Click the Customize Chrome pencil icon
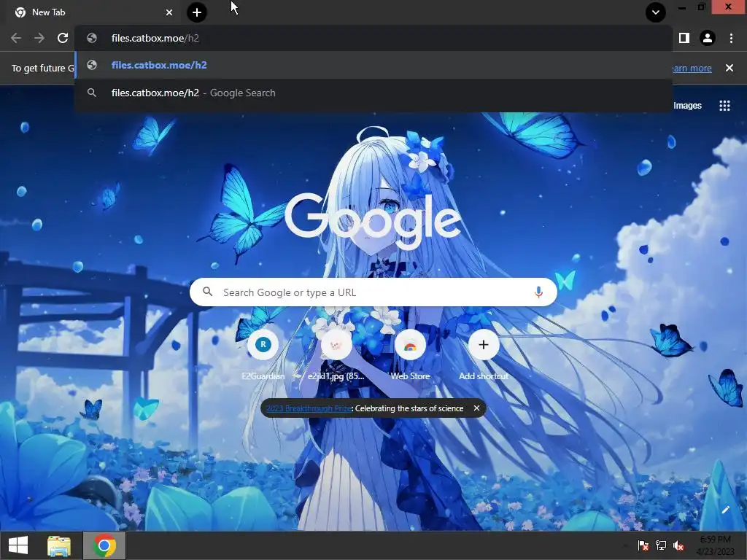747x560 pixels. coord(725,510)
